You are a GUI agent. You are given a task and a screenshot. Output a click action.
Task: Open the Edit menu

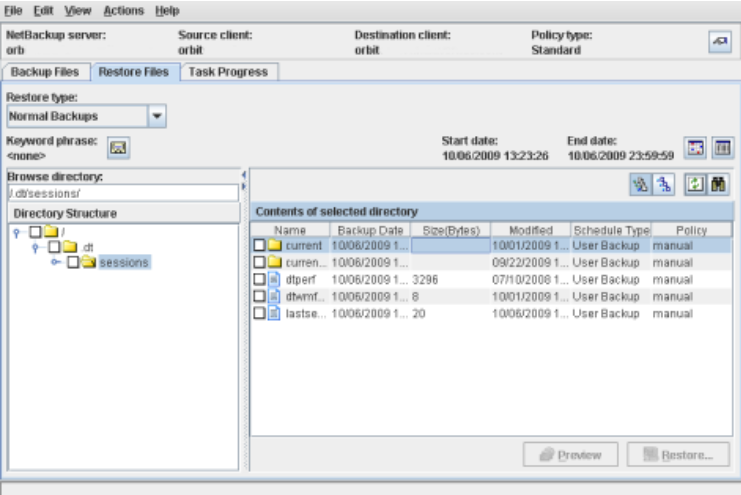coord(43,10)
